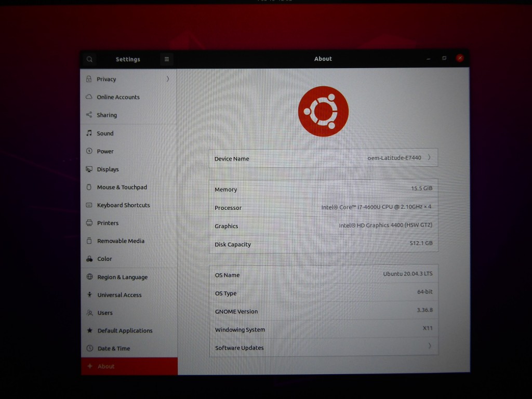Click the Sound music note icon
The image size is (532, 399).
click(89, 133)
